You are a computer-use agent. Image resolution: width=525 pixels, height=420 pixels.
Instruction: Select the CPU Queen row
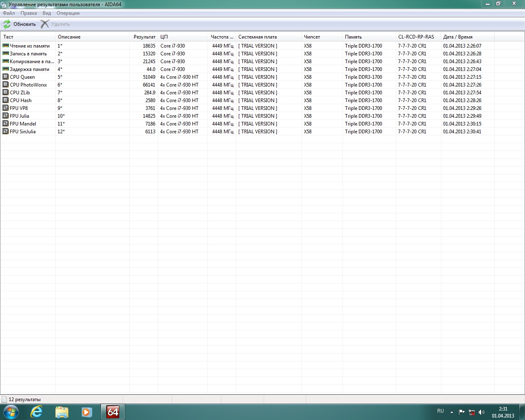(x=248, y=77)
